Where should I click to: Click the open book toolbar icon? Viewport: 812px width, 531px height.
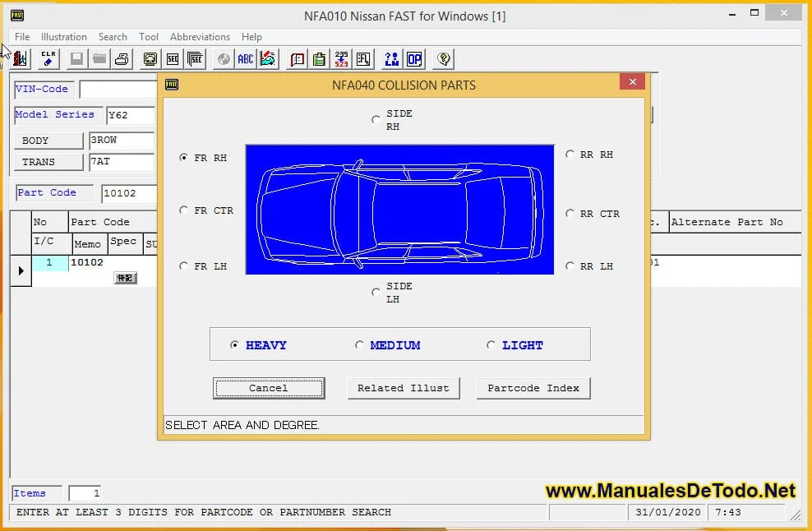(x=298, y=59)
